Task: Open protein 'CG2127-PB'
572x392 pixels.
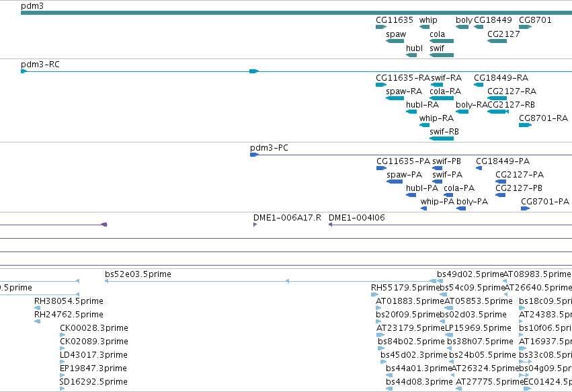Action: [519, 188]
